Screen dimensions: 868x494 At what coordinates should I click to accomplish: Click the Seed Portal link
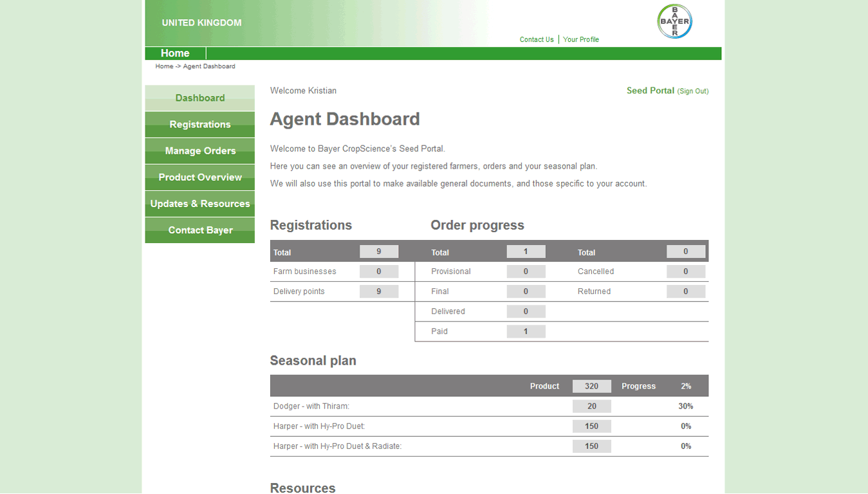(x=651, y=91)
